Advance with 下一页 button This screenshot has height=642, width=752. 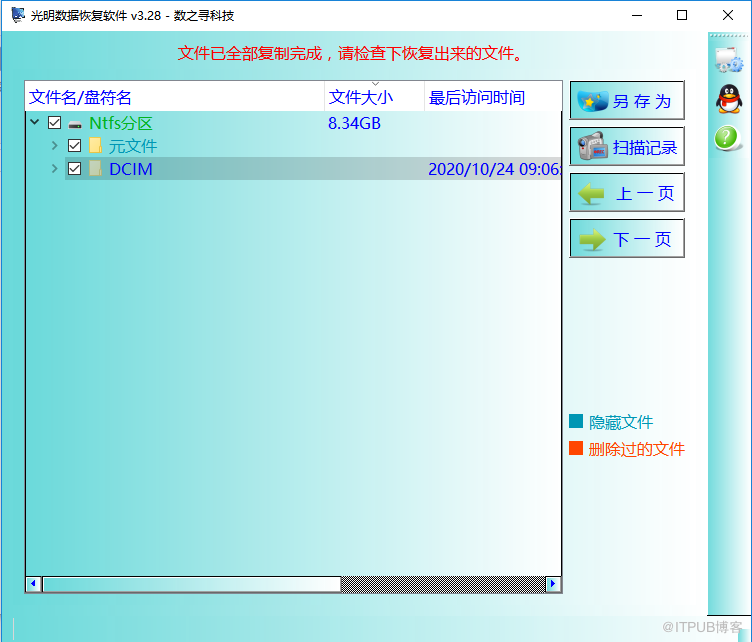627,238
